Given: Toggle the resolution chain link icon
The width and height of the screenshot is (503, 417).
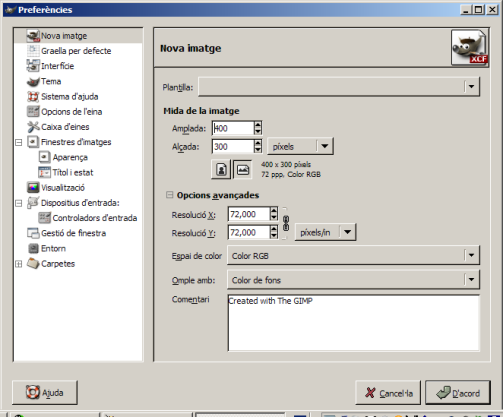Looking at the screenshot, I should point(286,223).
